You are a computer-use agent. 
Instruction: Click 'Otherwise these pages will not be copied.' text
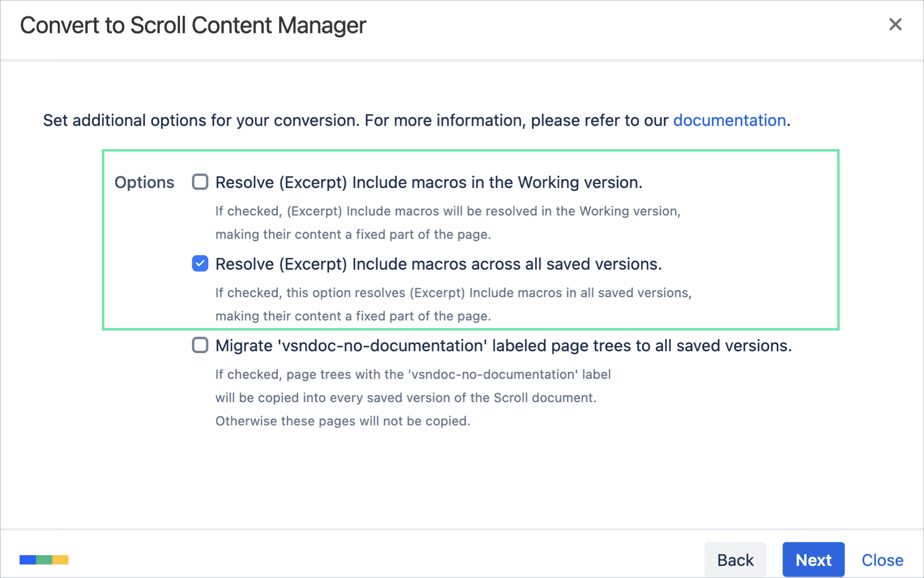343,421
